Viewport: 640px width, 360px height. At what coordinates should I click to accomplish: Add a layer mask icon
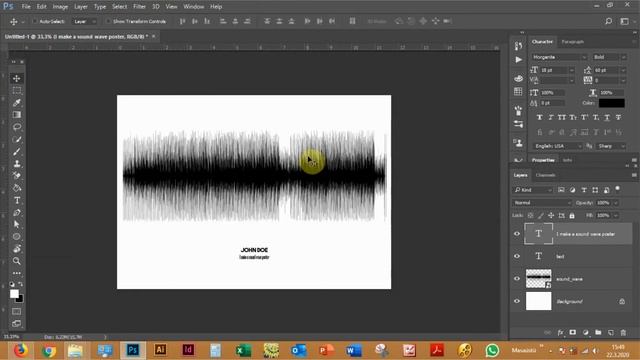click(x=573, y=333)
